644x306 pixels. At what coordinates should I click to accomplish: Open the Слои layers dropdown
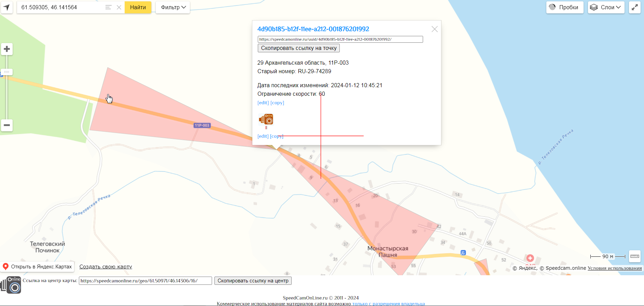coord(606,7)
